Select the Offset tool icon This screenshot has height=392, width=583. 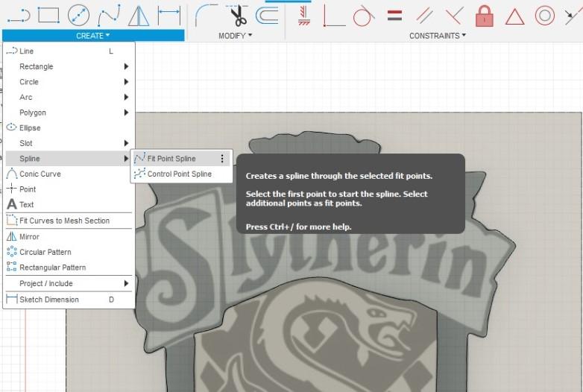click(267, 16)
